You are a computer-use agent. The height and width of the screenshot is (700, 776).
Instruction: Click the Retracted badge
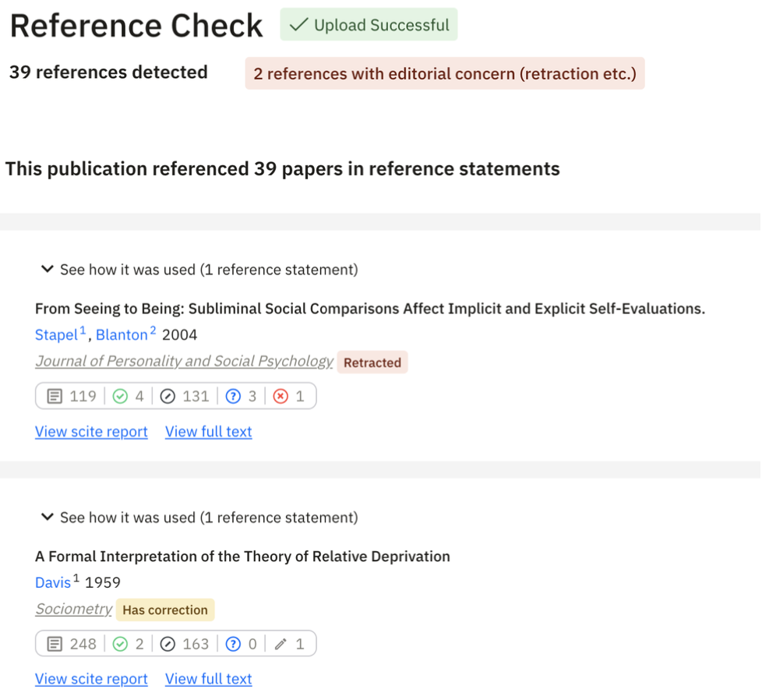pyautogui.click(x=372, y=362)
